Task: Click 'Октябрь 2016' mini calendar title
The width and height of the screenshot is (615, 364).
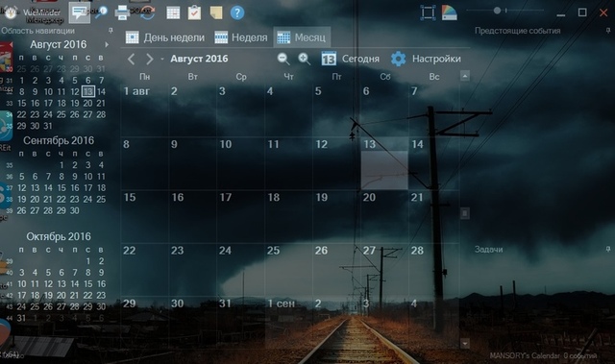Action: tap(59, 236)
